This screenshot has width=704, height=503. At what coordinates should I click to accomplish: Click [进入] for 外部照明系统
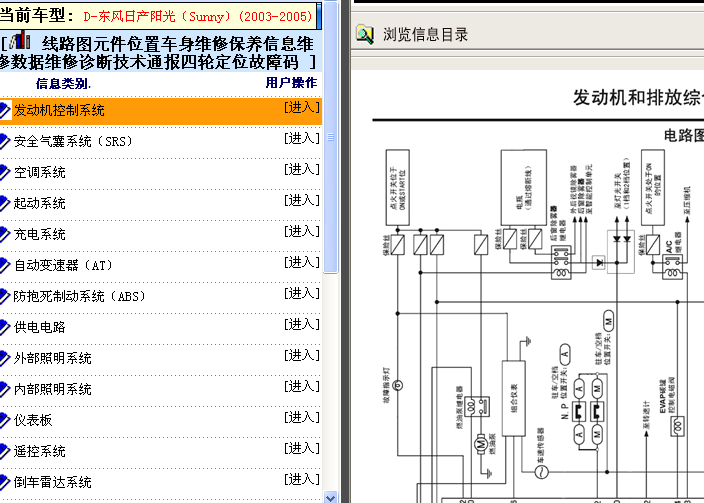tap(302, 356)
